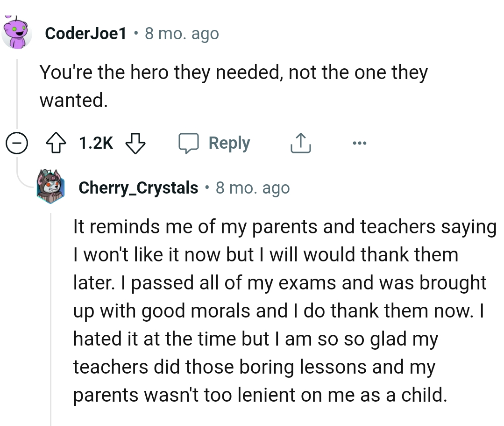This screenshot has width=504, height=426.
Task: Open Cherry_Crystals' profile via username
Action: click(x=137, y=188)
